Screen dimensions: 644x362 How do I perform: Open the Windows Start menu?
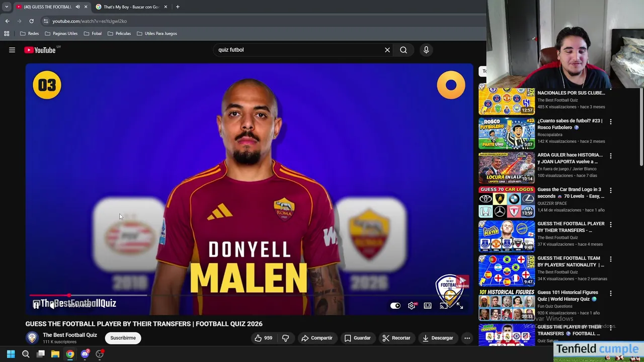pyautogui.click(x=11, y=354)
